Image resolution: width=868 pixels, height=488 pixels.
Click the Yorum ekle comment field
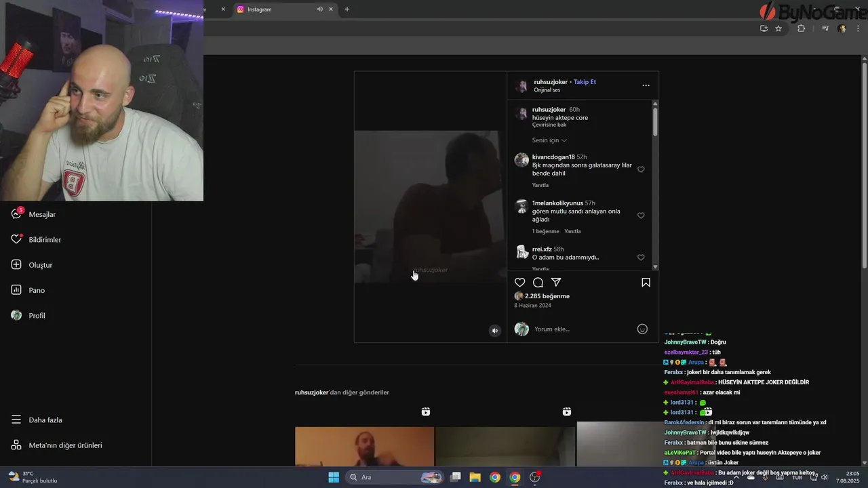click(x=583, y=329)
